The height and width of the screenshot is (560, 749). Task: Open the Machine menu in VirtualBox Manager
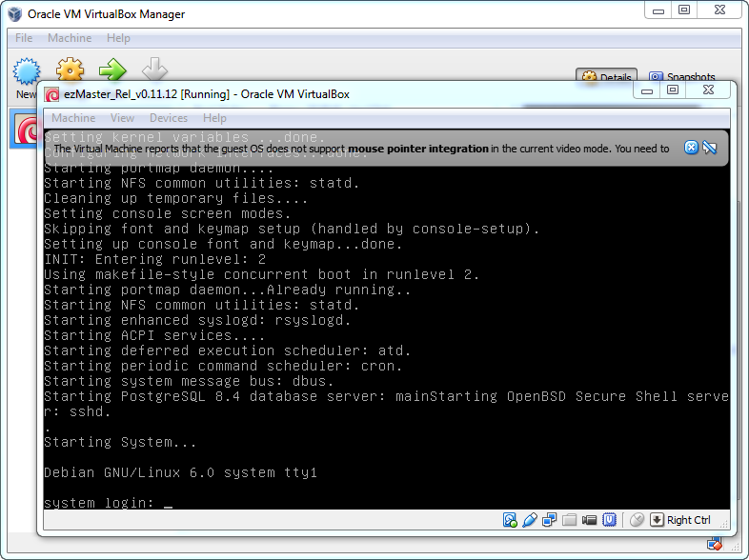tap(70, 38)
